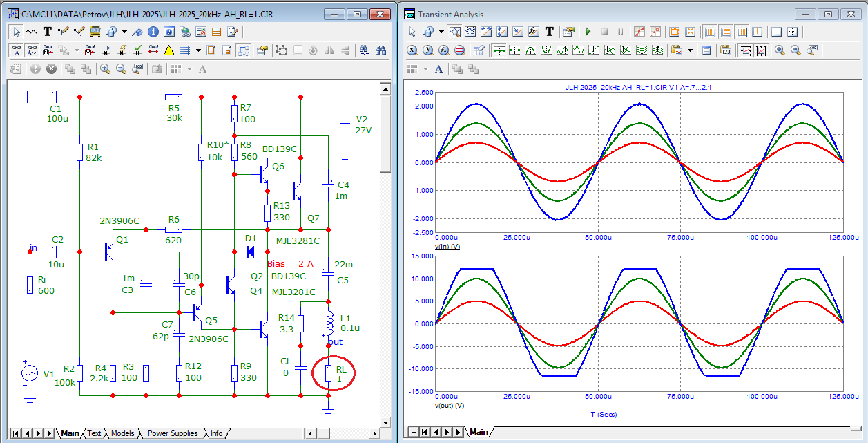
Task: Click the blue Info mode icon
Action: [153, 32]
